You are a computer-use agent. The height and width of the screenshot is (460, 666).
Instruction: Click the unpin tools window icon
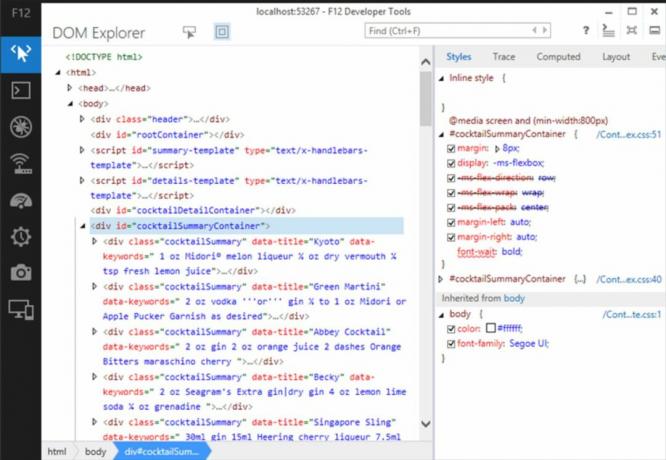632,30
